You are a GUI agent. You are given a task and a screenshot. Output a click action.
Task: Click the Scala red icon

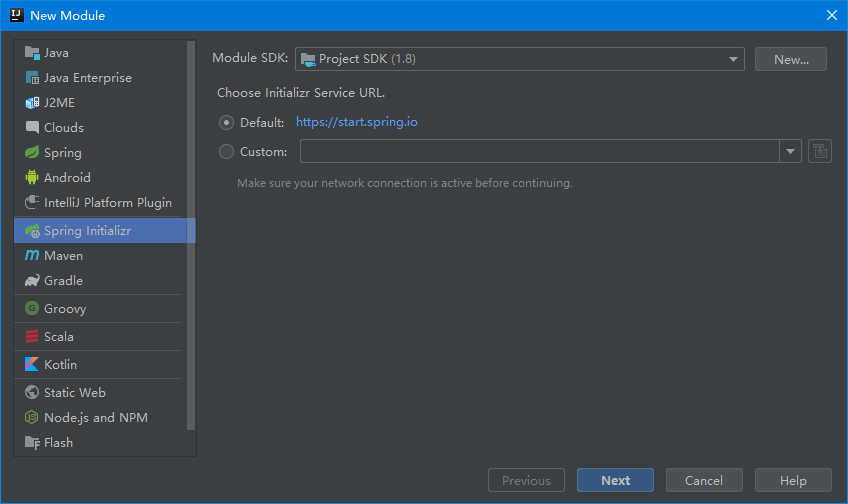[x=32, y=336]
